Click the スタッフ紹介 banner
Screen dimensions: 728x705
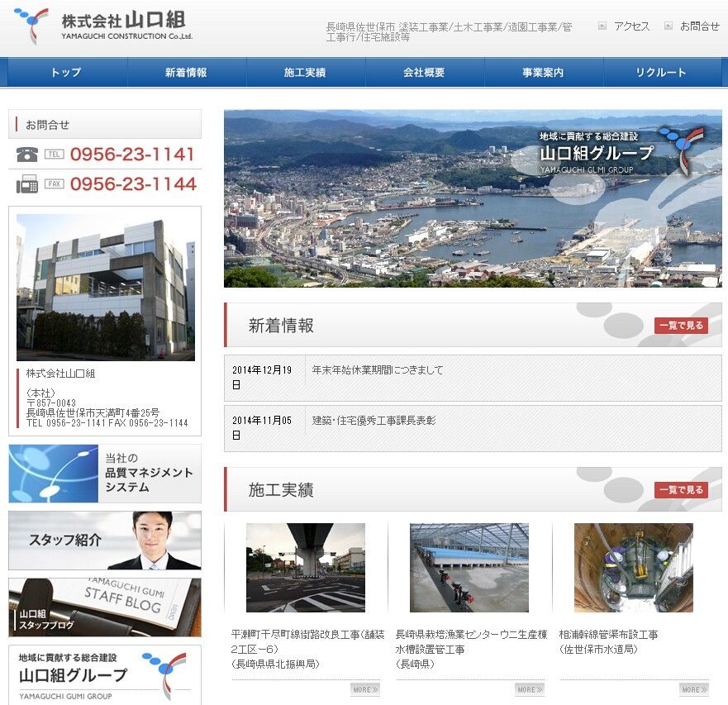pos(105,541)
